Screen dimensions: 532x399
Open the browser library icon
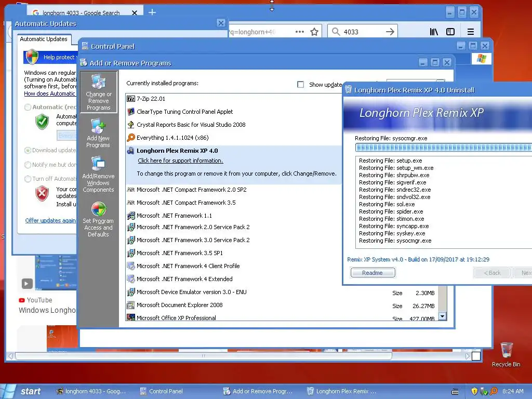point(434,32)
